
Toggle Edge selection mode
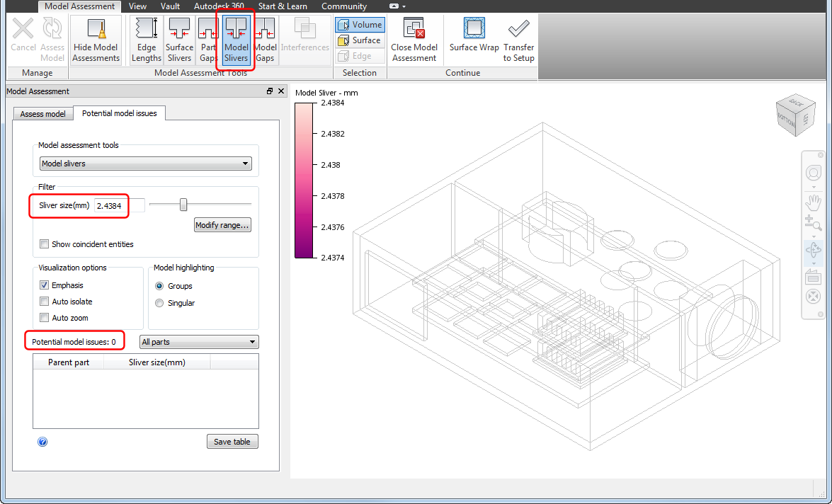pyautogui.click(x=360, y=56)
